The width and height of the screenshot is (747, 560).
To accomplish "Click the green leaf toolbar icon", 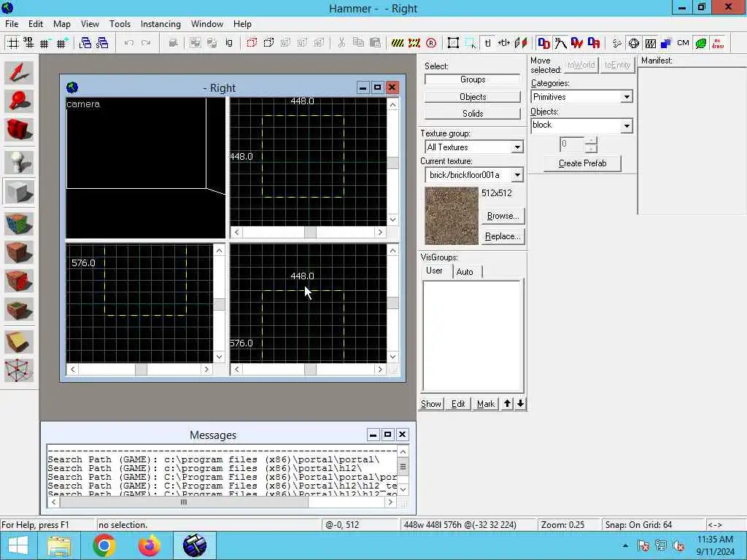I will 701,43.
